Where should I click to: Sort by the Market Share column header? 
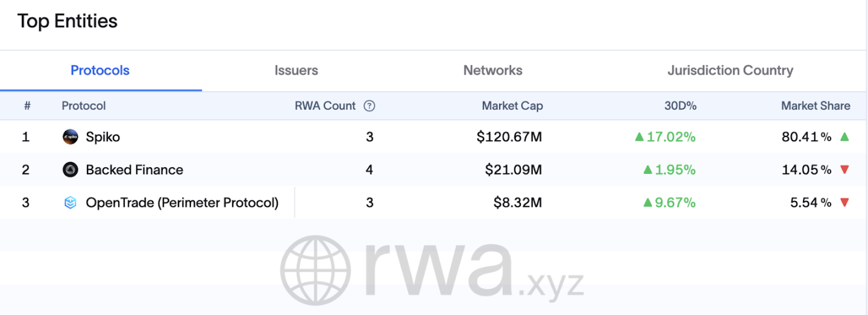(816, 106)
